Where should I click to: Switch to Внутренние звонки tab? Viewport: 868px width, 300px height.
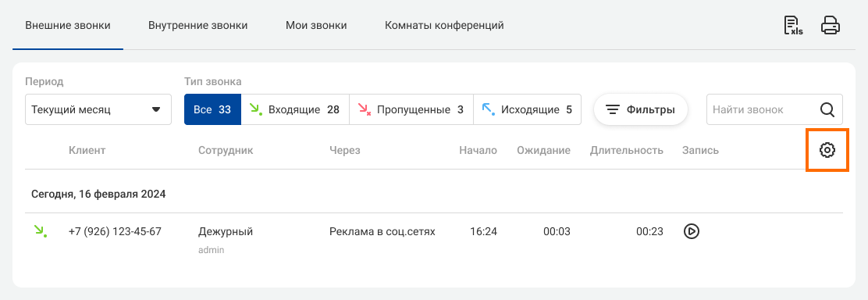(x=197, y=26)
